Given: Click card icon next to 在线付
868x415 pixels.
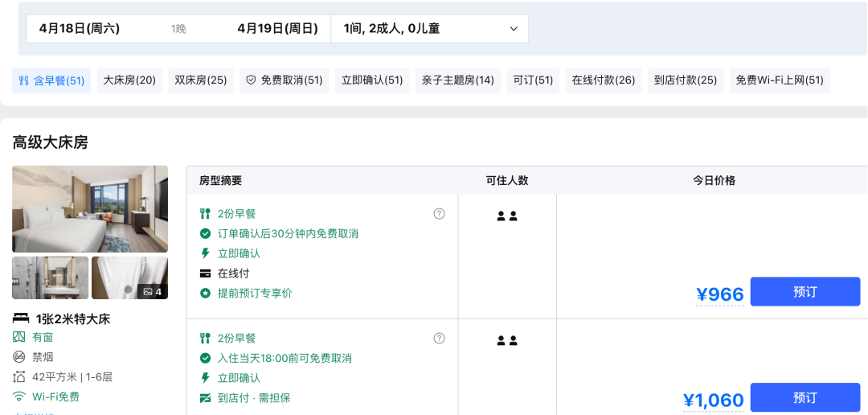Looking at the screenshot, I should 206,273.
